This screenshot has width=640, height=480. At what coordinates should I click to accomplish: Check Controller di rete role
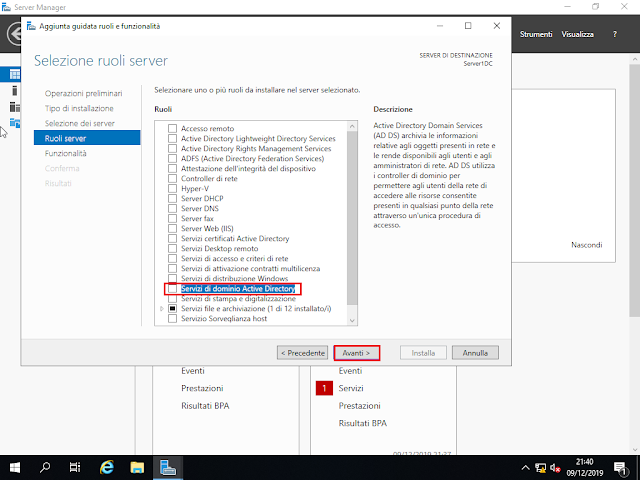[172, 179]
